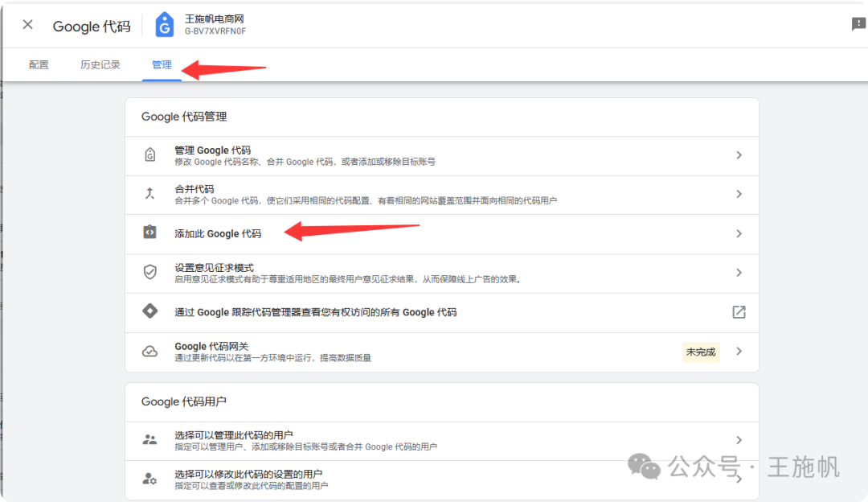Click the shield icon for 设置意见征求模式
This screenshot has height=502, width=868.
pyautogui.click(x=150, y=272)
